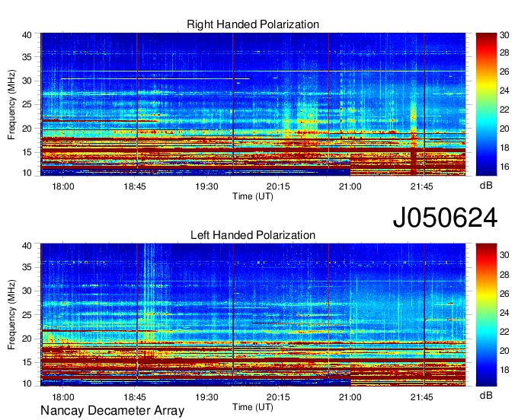
Task: Click the 21:00 tick on the lower time axis
Action: [x=350, y=397]
